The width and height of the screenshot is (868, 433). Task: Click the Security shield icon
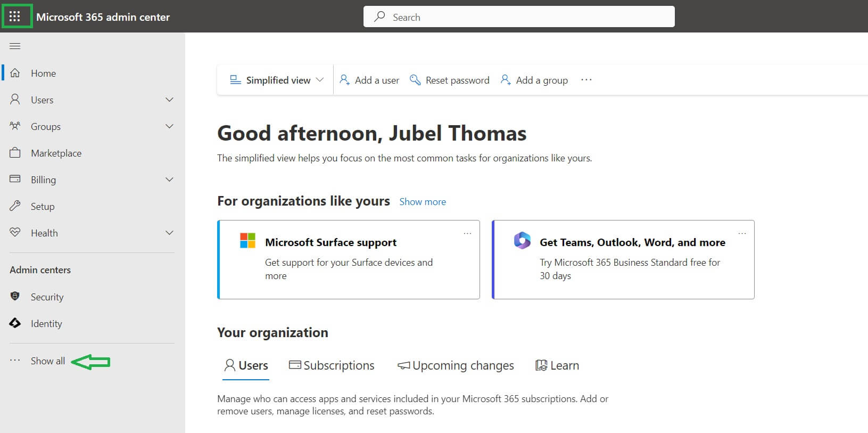(15, 296)
